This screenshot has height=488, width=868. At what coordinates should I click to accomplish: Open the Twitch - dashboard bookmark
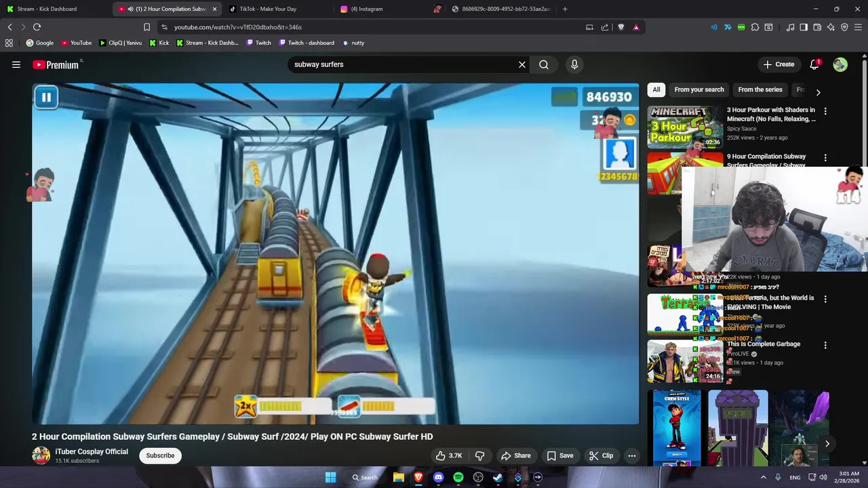click(307, 43)
